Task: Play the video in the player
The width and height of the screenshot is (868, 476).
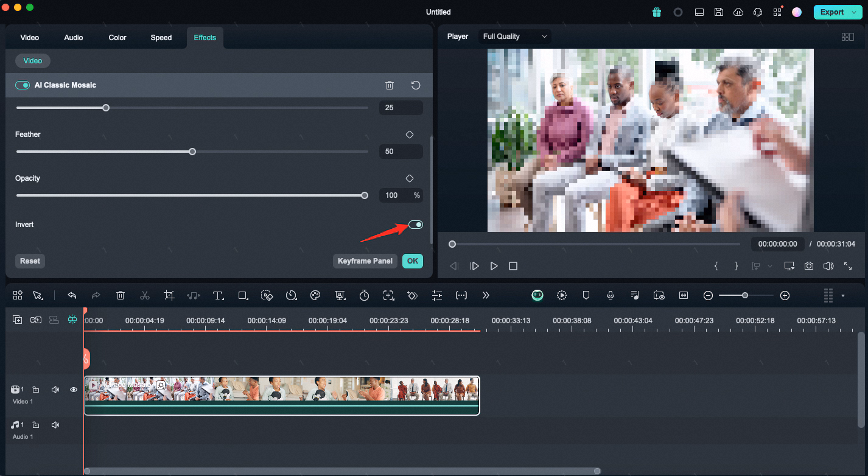Action: (494, 266)
